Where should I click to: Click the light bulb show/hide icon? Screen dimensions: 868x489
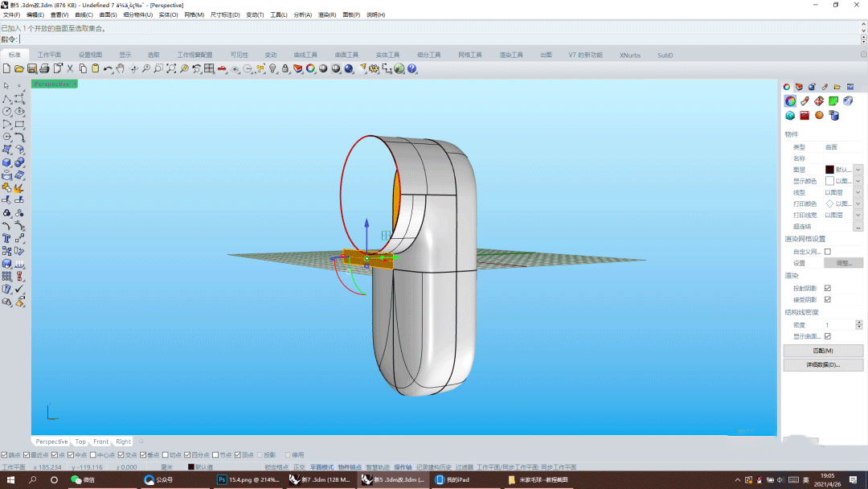click(272, 69)
